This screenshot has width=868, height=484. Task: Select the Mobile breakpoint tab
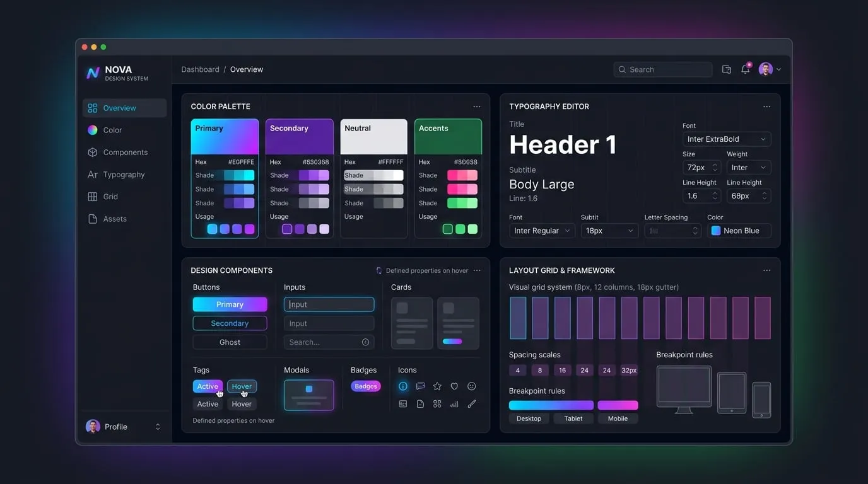(x=618, y=418)
